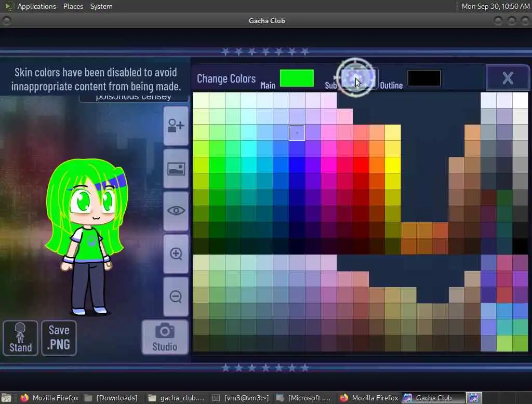Click the character name field 'poisonous celisey'
This screenshot has width=532, height=404.
click(134, 98)
